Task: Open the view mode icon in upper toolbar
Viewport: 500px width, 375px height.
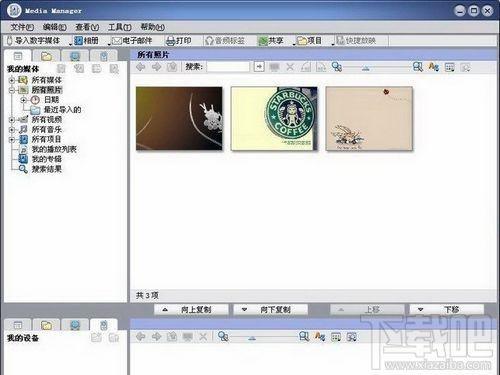Action: 450,68
